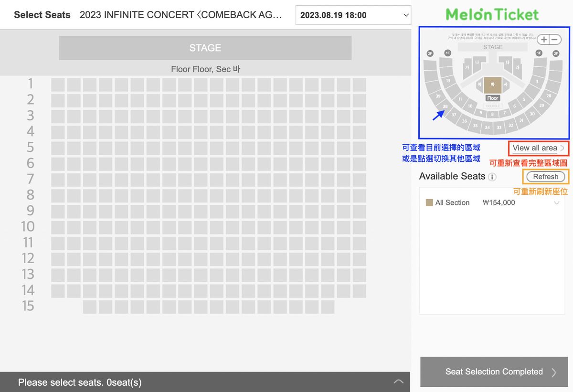The height and width of the screenshot is (392, 573).
Task: Select section 28 on the venue map
Action: [x=549, y=96]
